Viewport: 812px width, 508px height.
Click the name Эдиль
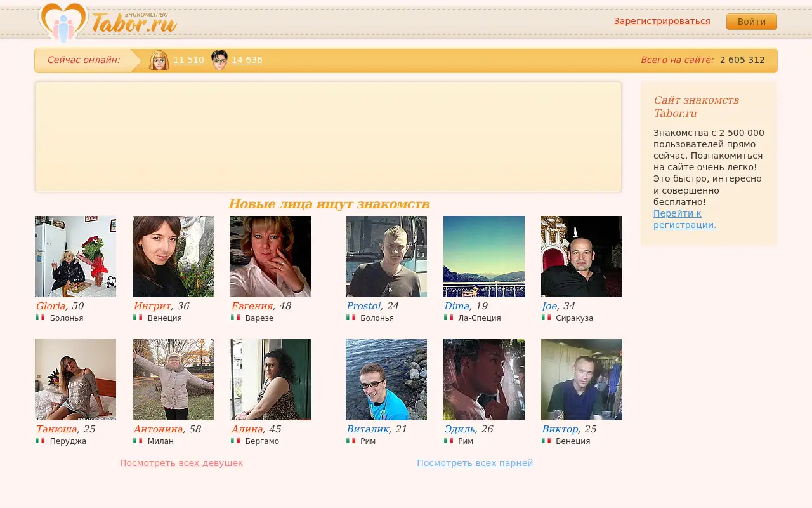pyautogui.click(x=459, y=429)
